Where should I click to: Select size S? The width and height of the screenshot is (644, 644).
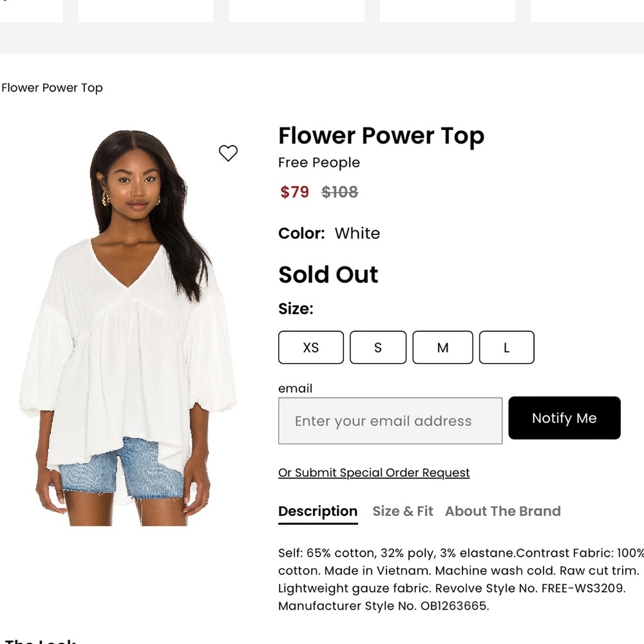pos(377,347)
